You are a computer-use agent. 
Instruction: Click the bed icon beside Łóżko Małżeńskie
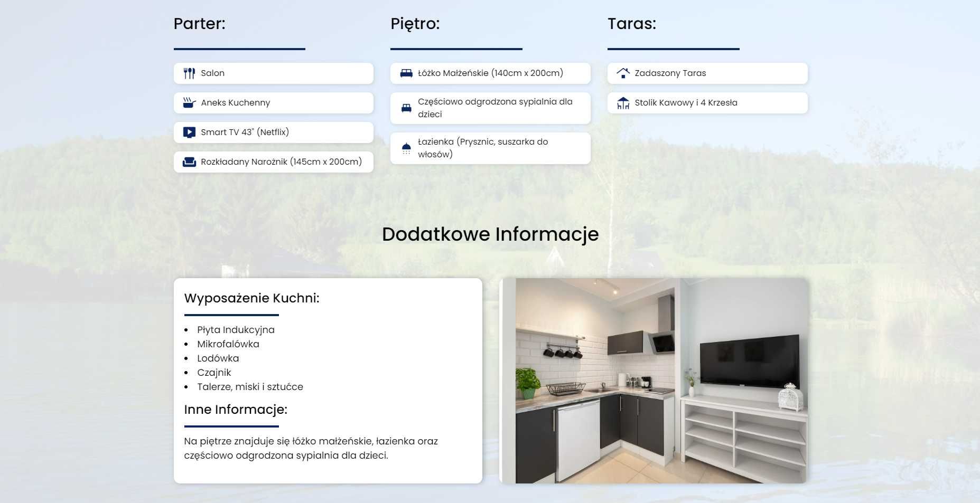point(406,73)
